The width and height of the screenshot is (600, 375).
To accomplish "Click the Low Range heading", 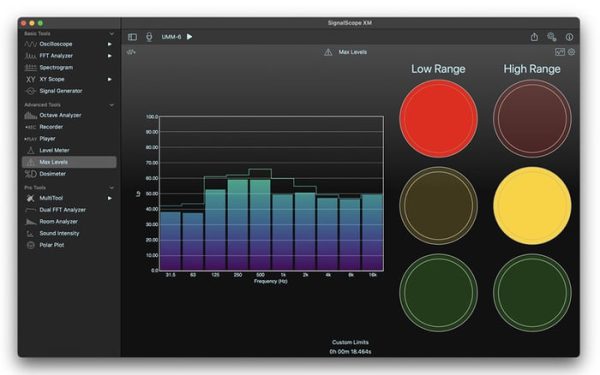I will pyautogui.click(x=438, y=69).
